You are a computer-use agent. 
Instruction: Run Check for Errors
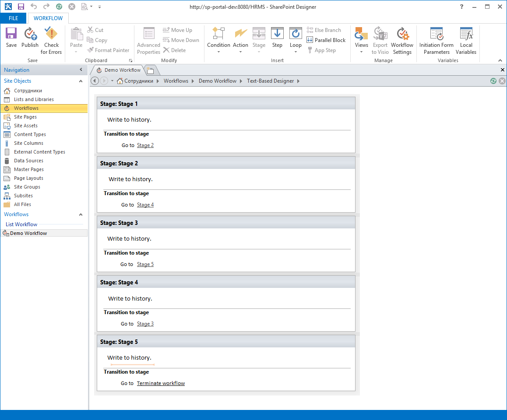pyautogui.click(x=51, y=41)
